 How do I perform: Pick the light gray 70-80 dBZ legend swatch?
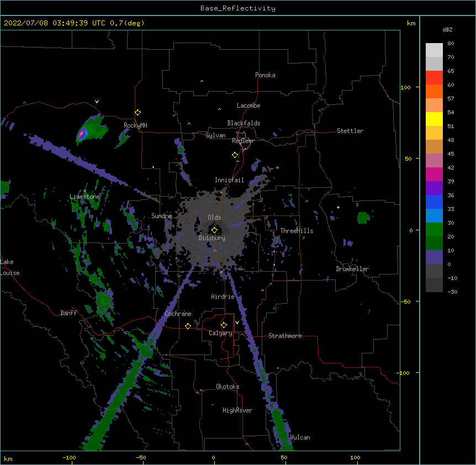coord(434,50)
